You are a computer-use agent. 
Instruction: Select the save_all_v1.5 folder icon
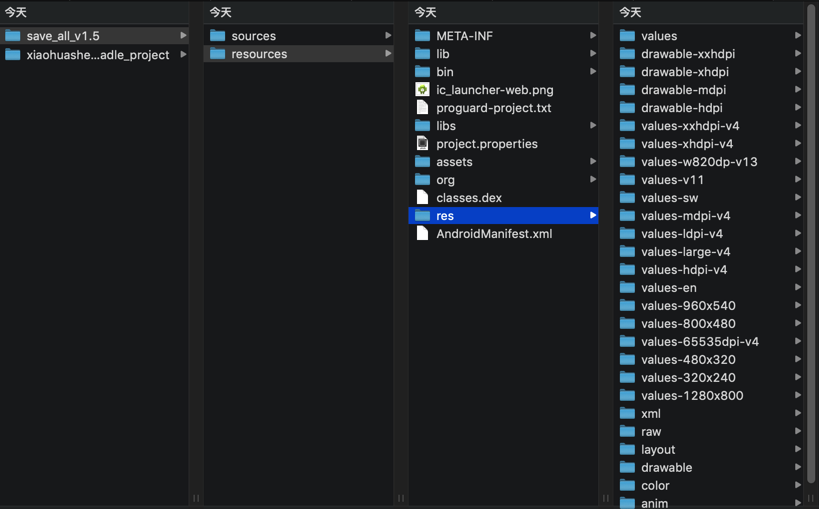[13, 36]
